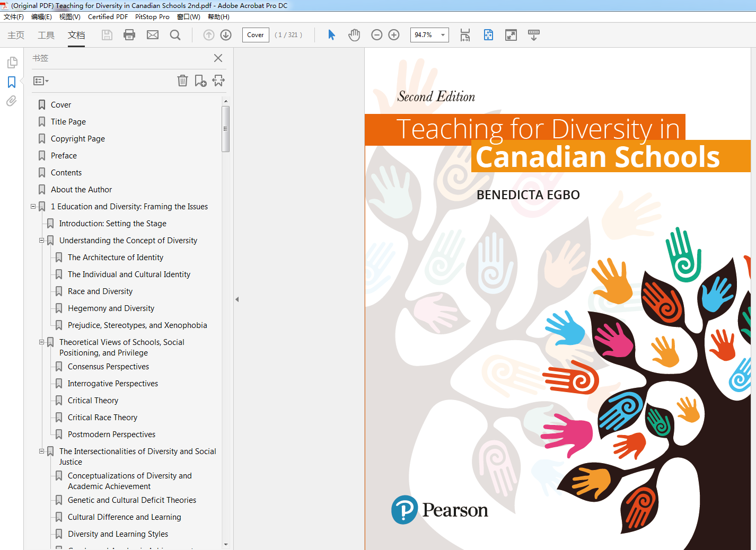This screenshot has height=550, width=756.
Task: Activate the Selection arrow tool
Action: [332, 35]
